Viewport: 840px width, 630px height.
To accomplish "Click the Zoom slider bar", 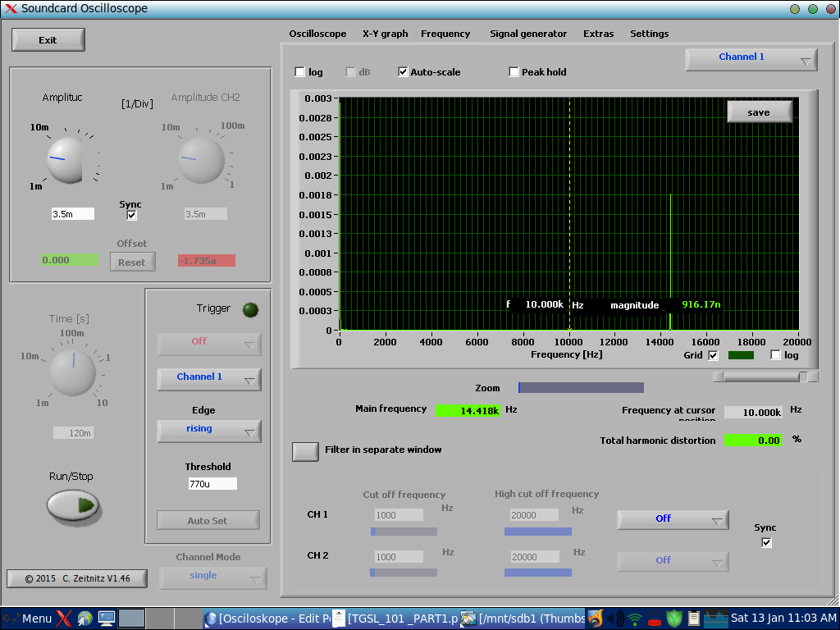I will pos(581,388).
